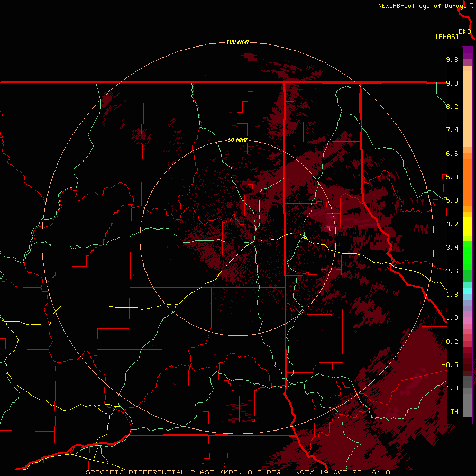The image size is (476, 476).
Task: Click the purple top band of the color bar
Action: click(x=467, y=53)
